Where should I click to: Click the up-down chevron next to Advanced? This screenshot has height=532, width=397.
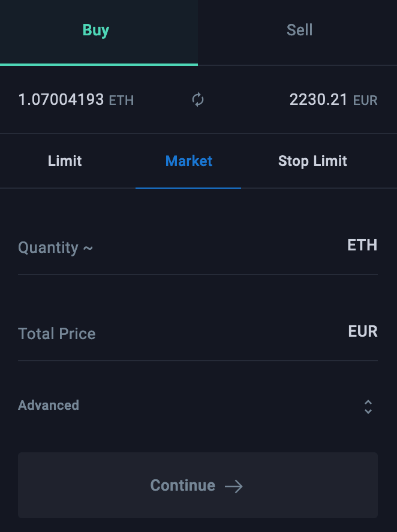point(368,406)
